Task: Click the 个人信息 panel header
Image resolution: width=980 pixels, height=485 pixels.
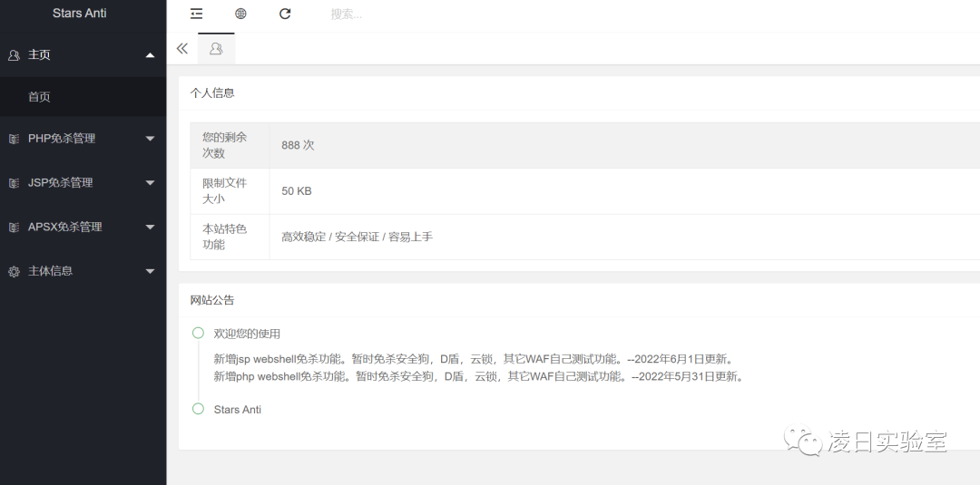Action: click(x=212, y=93)
